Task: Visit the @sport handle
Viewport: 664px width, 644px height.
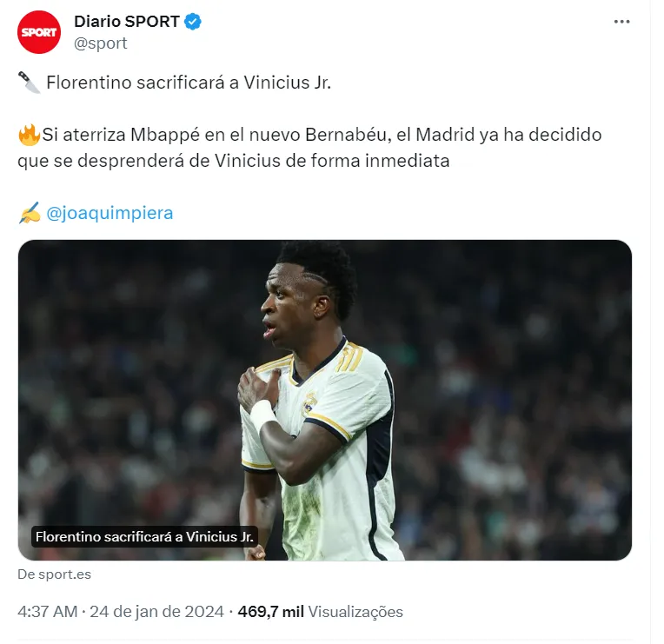Action: coord(100,43)
